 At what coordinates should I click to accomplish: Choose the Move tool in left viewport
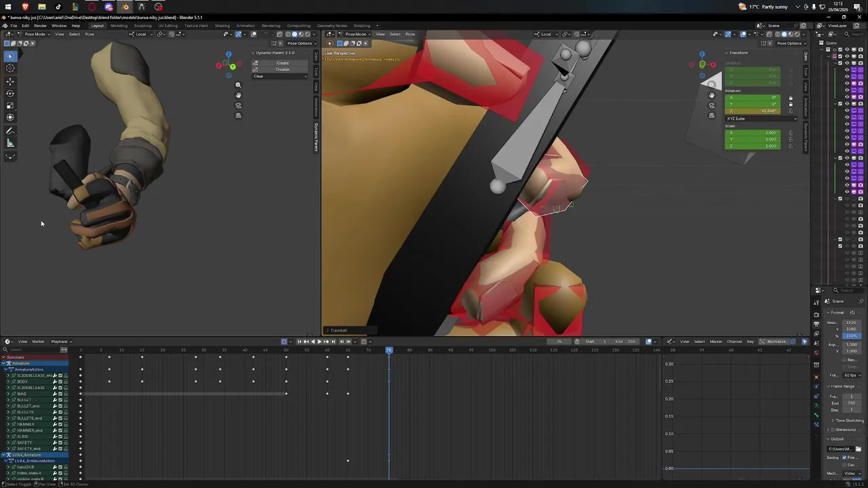point(10,81)
